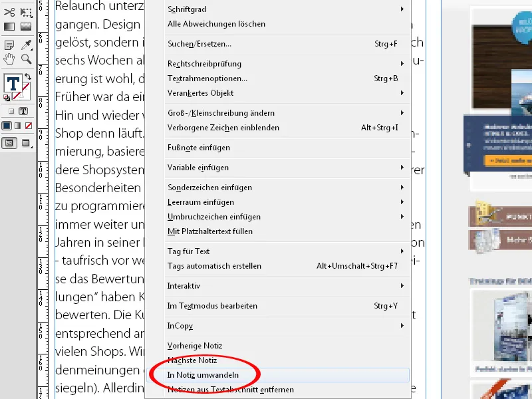Select the Zoom tool

[25, 59]
